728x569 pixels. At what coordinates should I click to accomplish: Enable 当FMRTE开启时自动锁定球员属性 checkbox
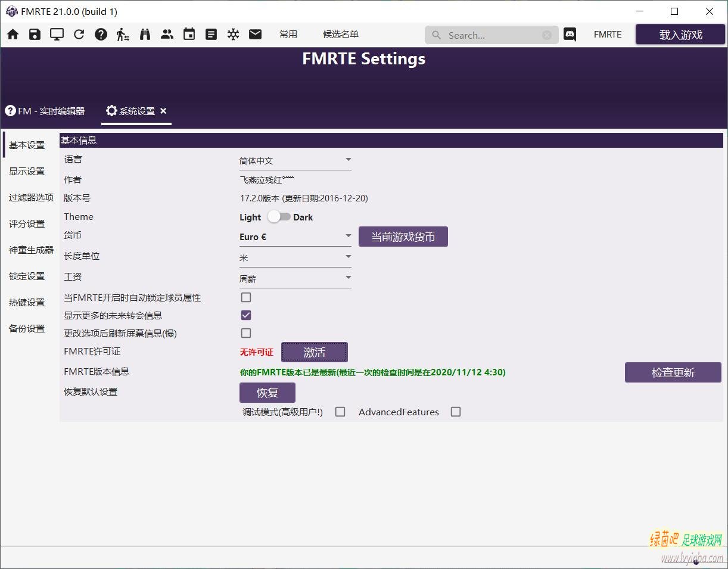tap(246, 297)
